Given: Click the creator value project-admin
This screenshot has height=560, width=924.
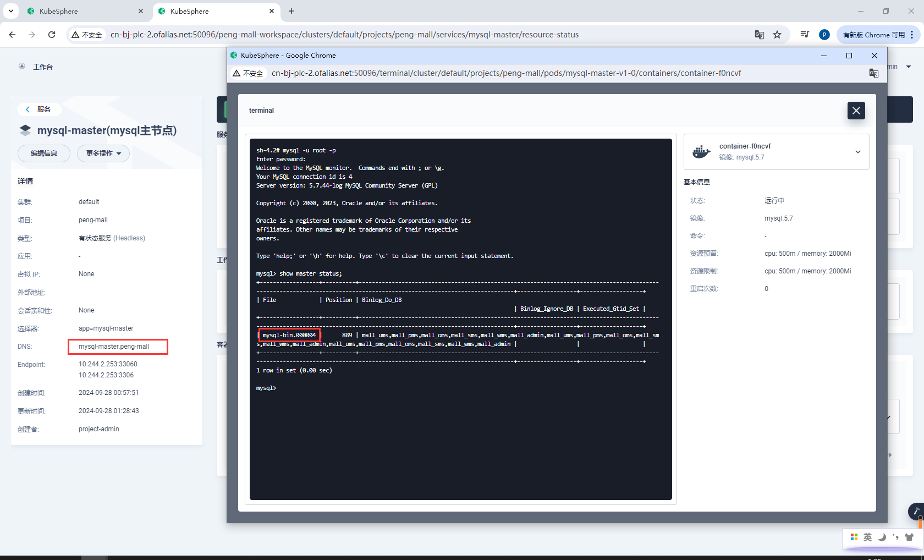Looking at the screenshot, I should pyautogui.click(x=98, y=429).
